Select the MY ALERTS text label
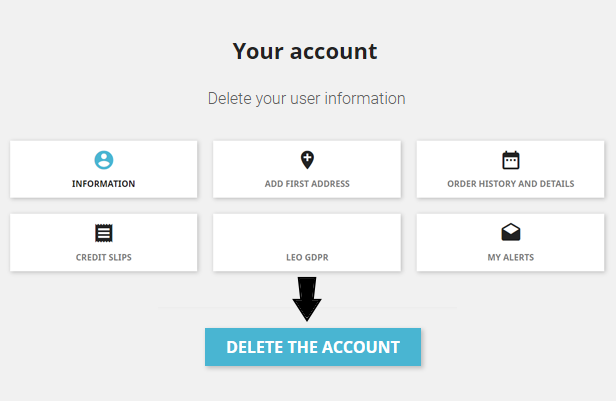 (511, 257)
